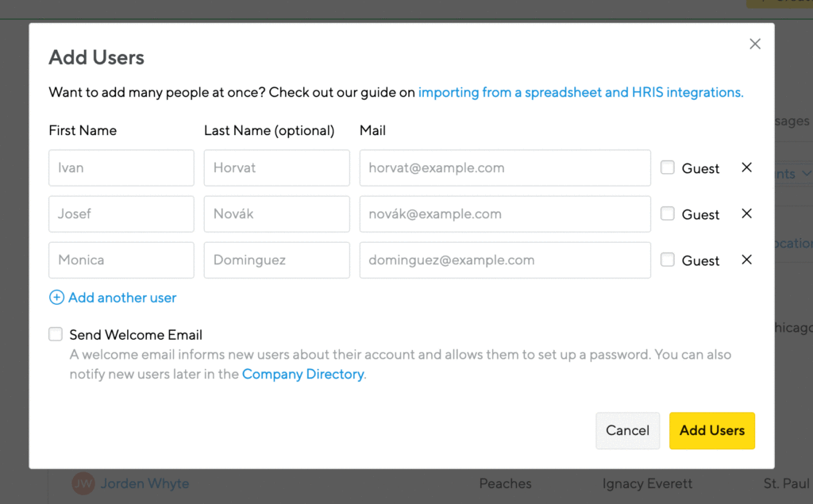The image size is (813, 504).
Task: Remove the Ivan Horvat user row
Action: 746,167
